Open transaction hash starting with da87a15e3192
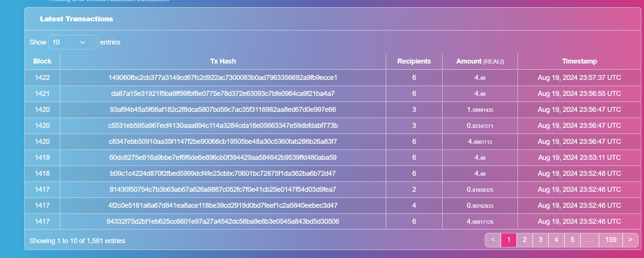The height and width of the screenshot is (258, 644). pos(223,94)
